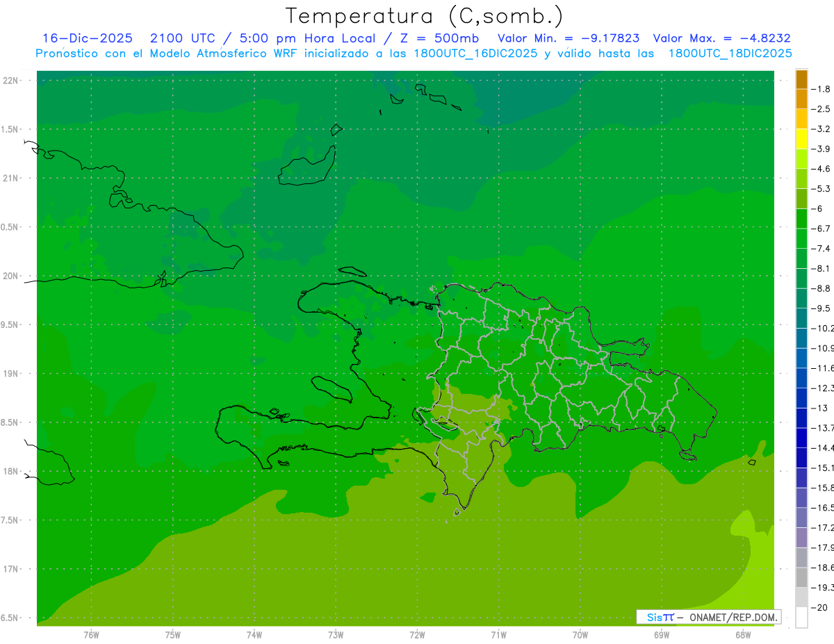This screenshot has width=834, height=644.
Task: Click the lime legend swatch between -3.9 and -4.6
Action: [801, 159]
